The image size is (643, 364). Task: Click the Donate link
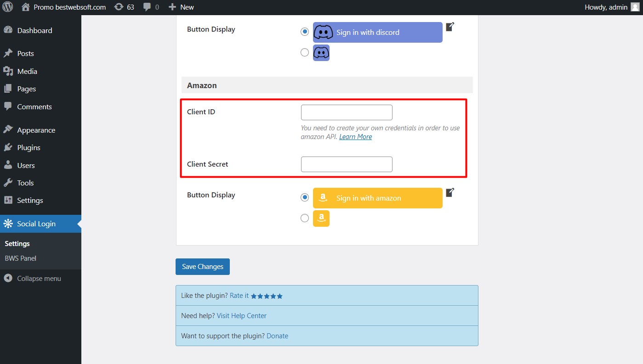[x=277, y=336]
